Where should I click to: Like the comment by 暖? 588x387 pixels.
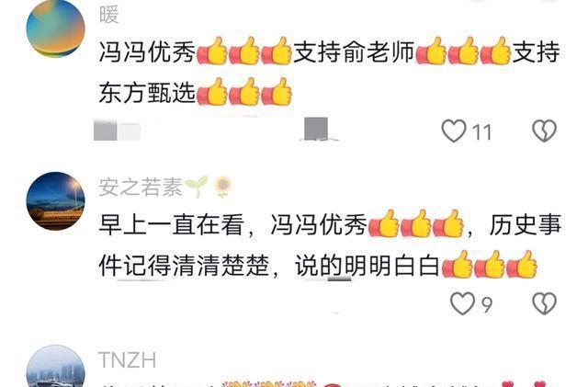(x=454, y=131)
